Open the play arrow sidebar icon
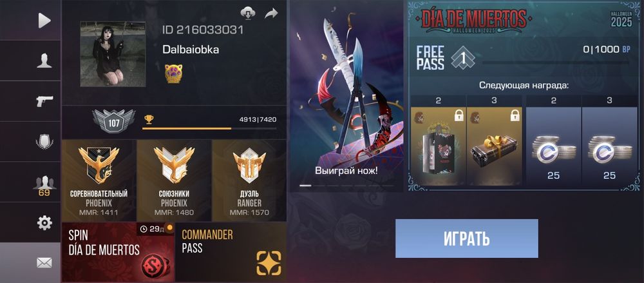 coord(44,21)
